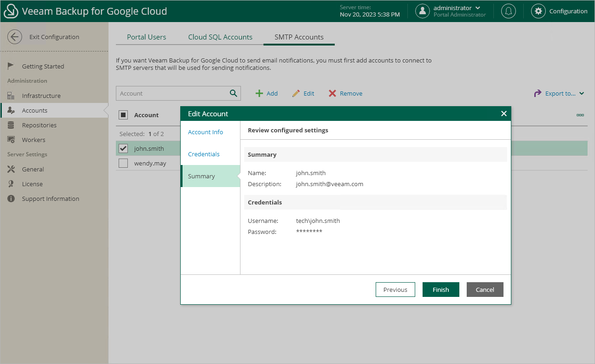The height and width of the screenshot is (364, 595).
Task: Click the Export to... label
Action: coord(561,93)
